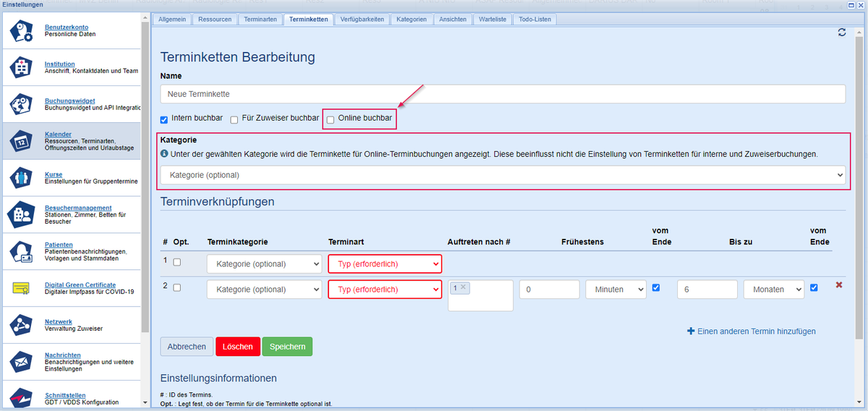
Task: Open the Netzwerk link
Action: pos(59,321)
